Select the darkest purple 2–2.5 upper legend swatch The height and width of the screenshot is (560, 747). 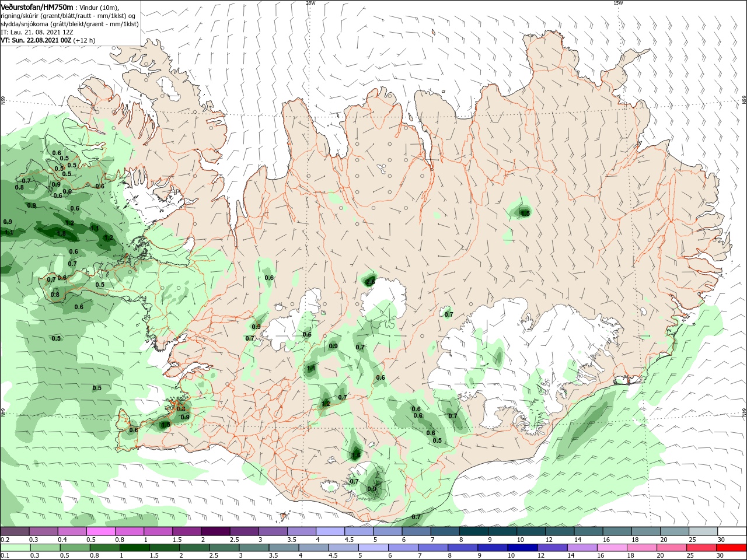pyautogui.click(x=215, y=531)
